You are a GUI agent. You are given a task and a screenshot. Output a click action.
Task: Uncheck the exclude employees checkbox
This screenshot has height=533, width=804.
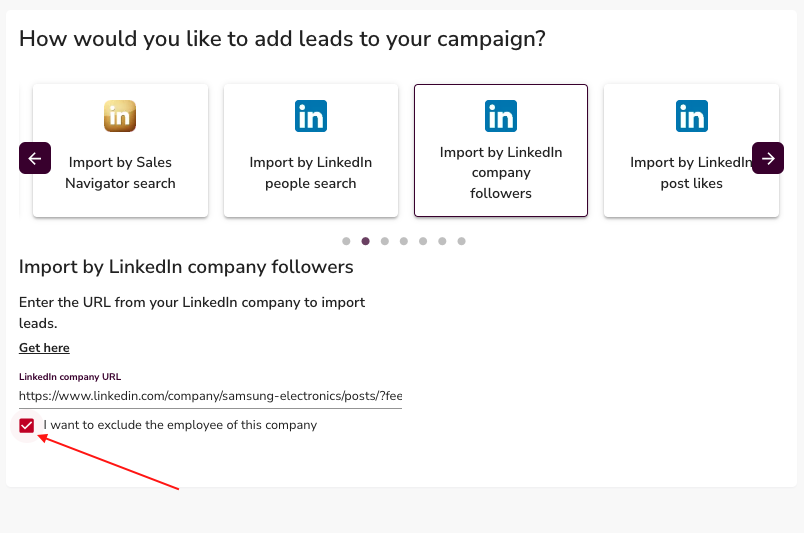coord(27,426)
